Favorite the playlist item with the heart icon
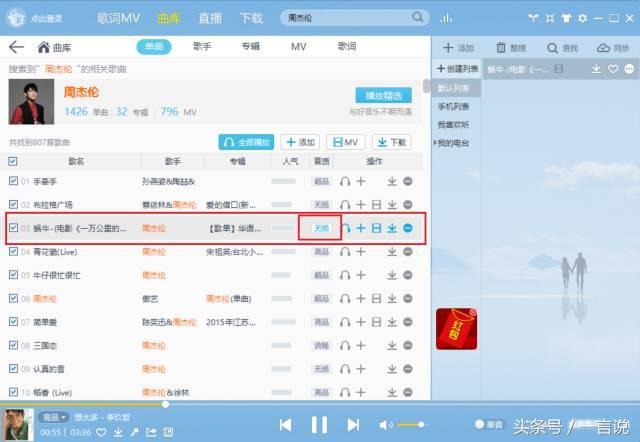The width and height of the screenshot is (640, 442). [613, 69]
